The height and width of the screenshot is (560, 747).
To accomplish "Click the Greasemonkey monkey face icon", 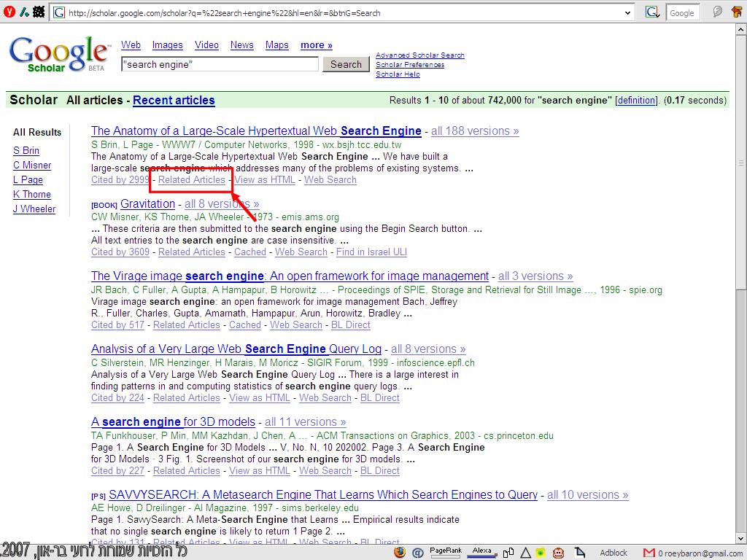I will tap(558, 553).
